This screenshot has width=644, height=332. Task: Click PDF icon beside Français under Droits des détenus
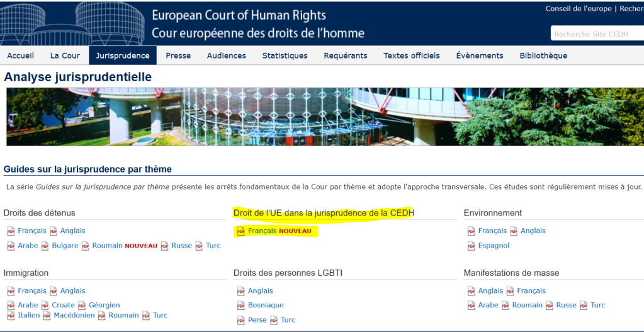click(11, 231)
